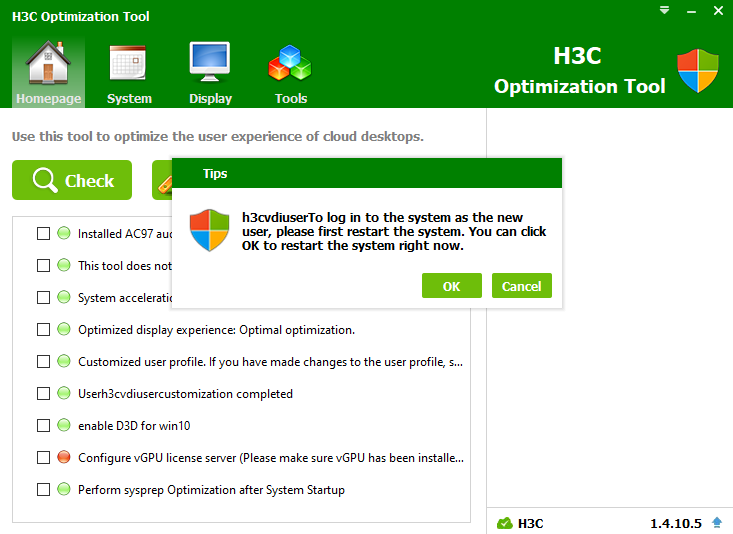The width and height of the screenshot is (733, 534).
Task: Click green status icon for enable D3D
Action: click(x=64, y=425)
